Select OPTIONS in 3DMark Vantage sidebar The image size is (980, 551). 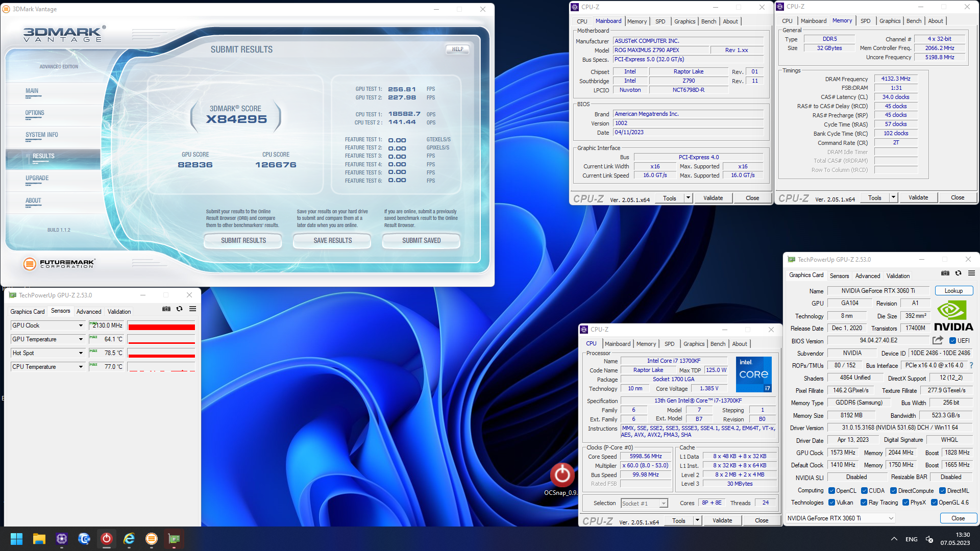tap(35, 113)
